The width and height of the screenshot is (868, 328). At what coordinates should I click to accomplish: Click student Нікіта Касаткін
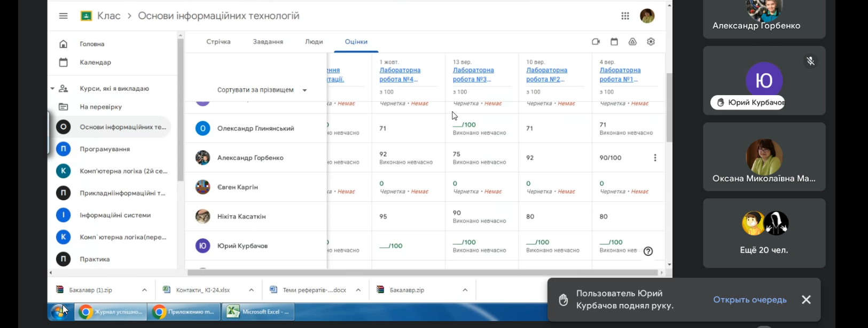(x=241, y=216)
